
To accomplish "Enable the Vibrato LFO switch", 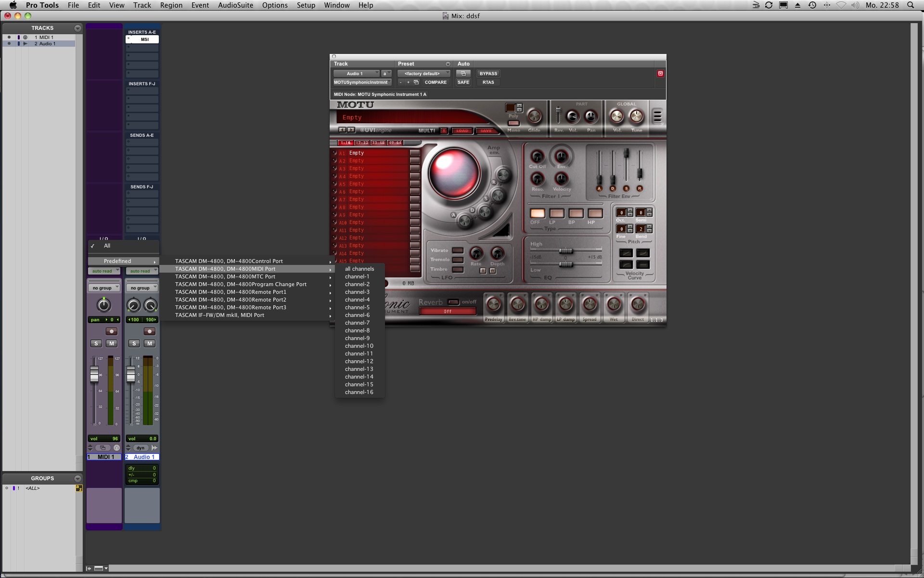I will pyautogui.click(x=458, y=250).
